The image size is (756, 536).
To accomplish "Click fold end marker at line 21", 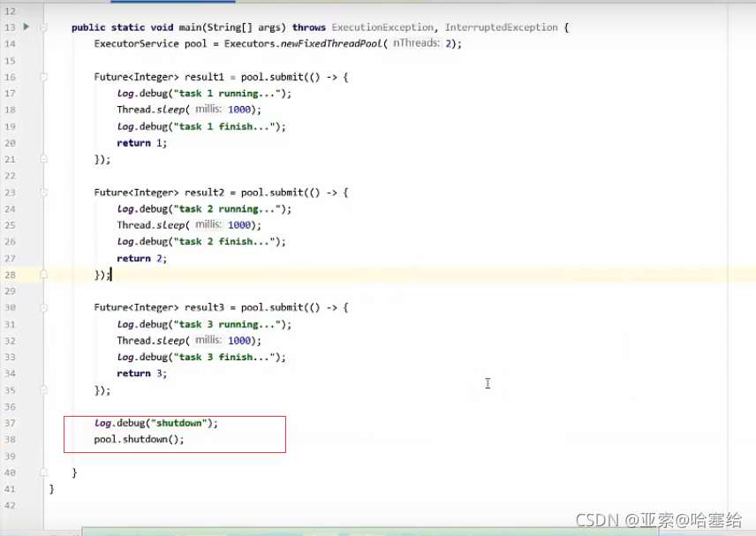I will [44, 159].
